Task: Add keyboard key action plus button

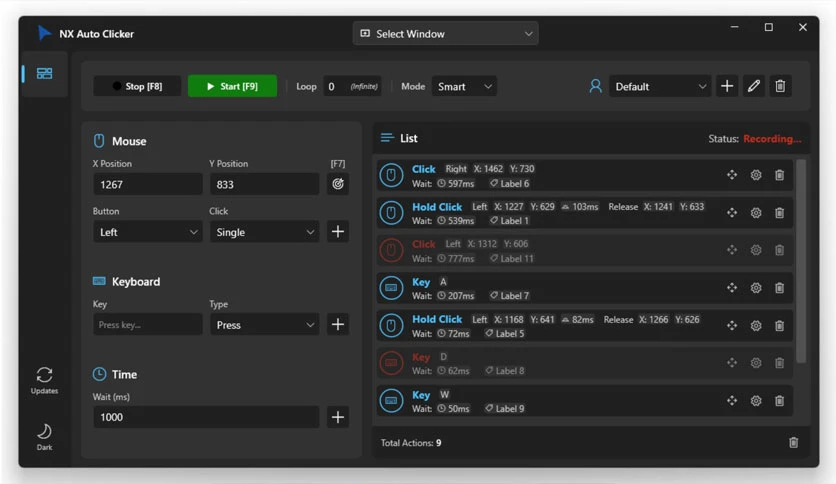Action: (338, 324)
